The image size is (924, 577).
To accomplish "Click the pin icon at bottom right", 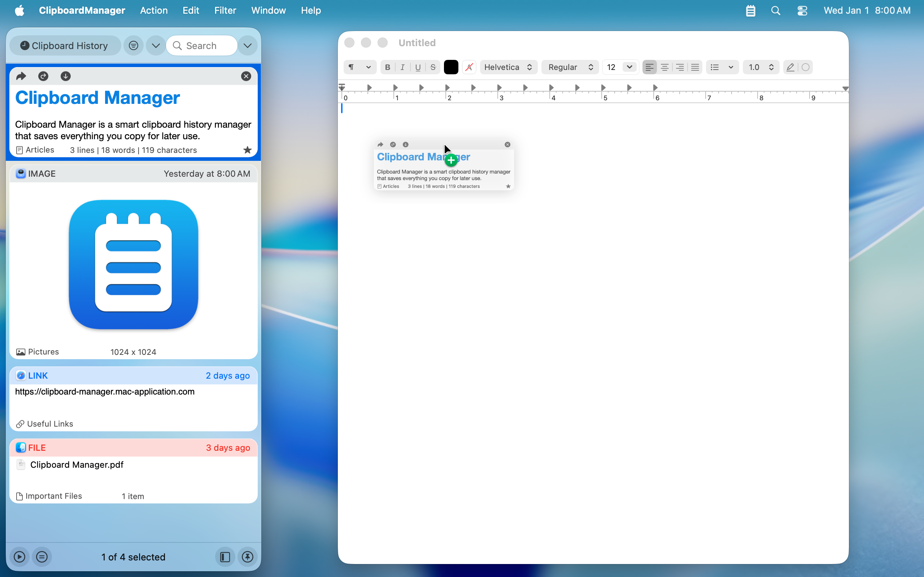I will [247, 557].
